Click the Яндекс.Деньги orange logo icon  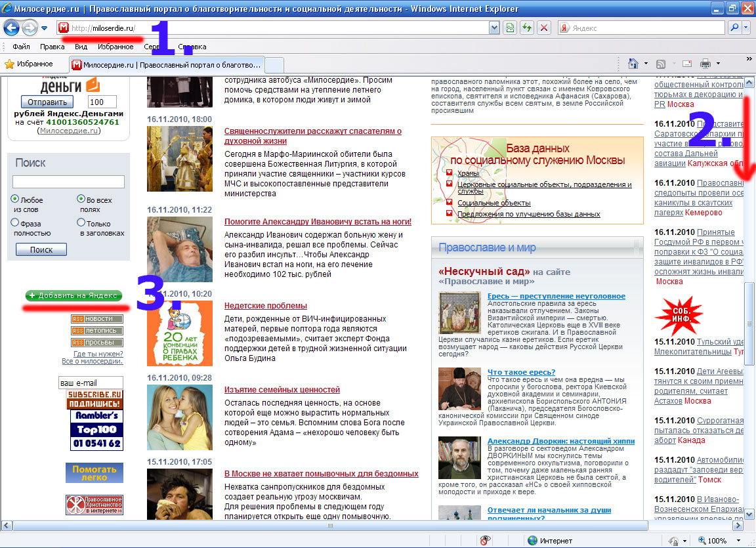pos(93,85)
